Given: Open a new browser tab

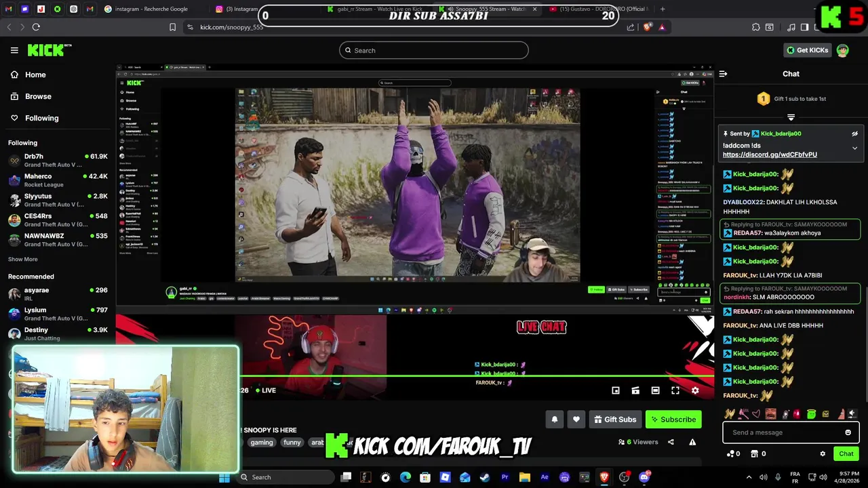Looking at the screenshot, I should [x=663, y=9].
